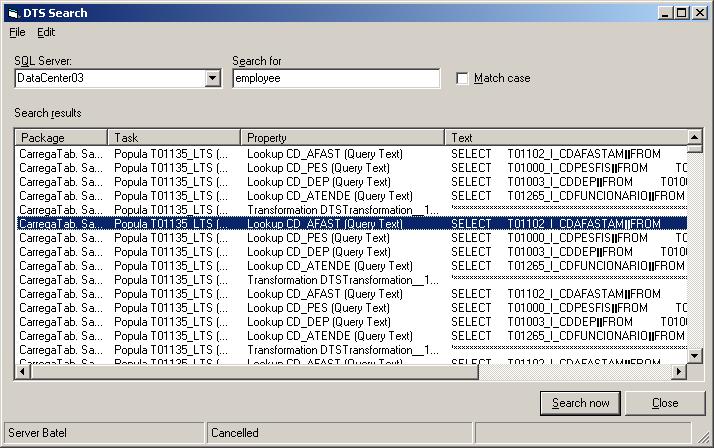
Task: Click the Close button beside Search now
Action: tap(665, 403)
